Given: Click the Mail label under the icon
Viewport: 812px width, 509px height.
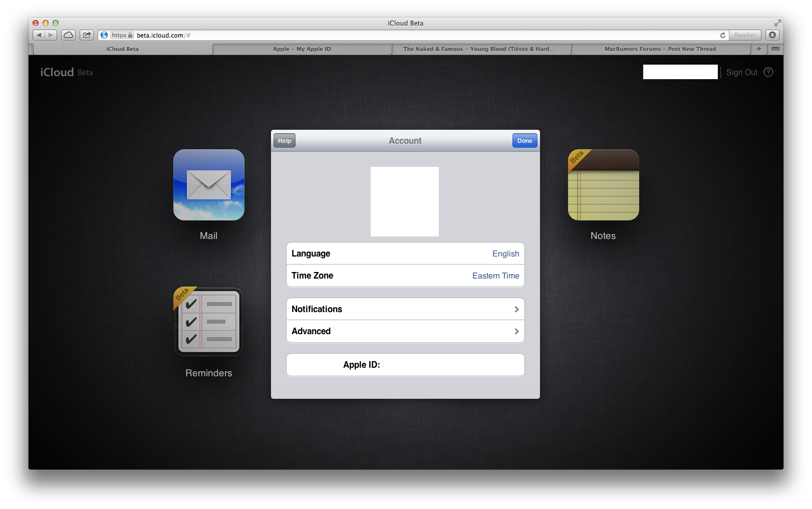Looking at the screenshot, I should click(209, 236).
